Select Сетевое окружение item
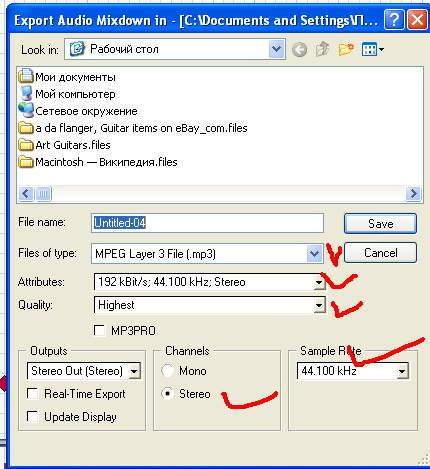This screenshot has width=430, height=469. click(78, 111)
